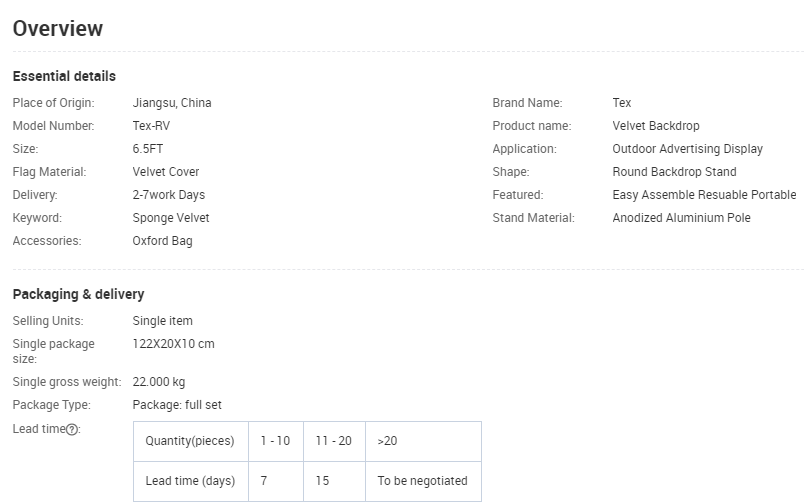
Task: Click the Velvet Cover flag material value
Action: (x=166, y=172)
